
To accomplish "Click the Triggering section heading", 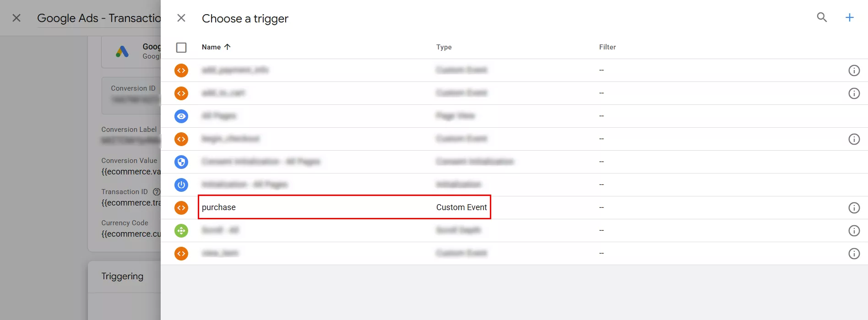I will (x=122, y=276).
